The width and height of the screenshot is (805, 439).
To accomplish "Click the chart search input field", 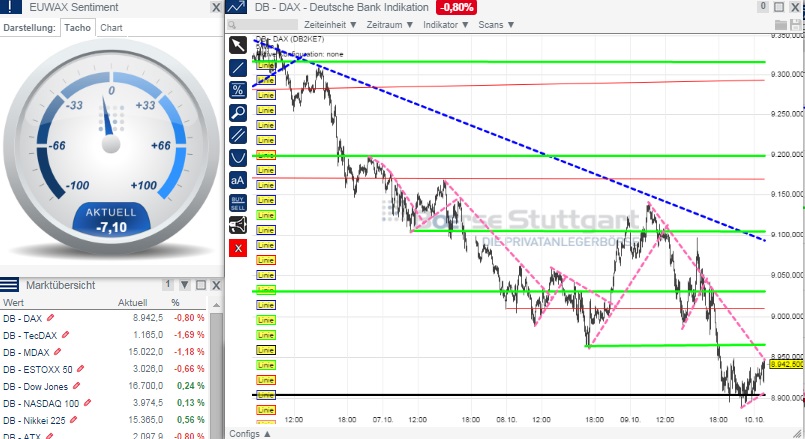I will (x=263, y=25).
